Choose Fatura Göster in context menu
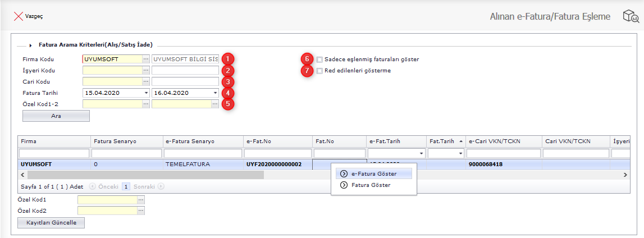Image resolution: width=644 pixels, height=238 pixels. click(371, 185)
